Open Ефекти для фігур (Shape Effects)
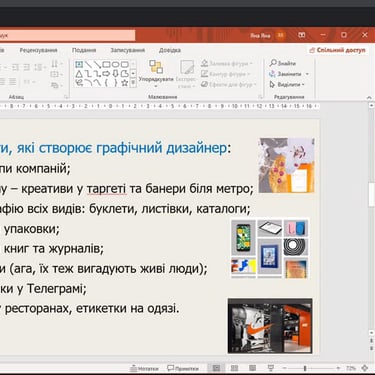375x375 pixels. 229,85
